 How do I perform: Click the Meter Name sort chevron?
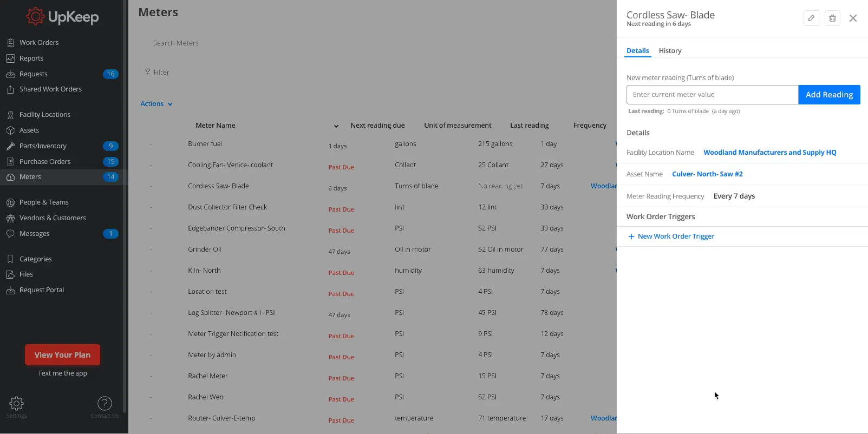click(336, 126)
